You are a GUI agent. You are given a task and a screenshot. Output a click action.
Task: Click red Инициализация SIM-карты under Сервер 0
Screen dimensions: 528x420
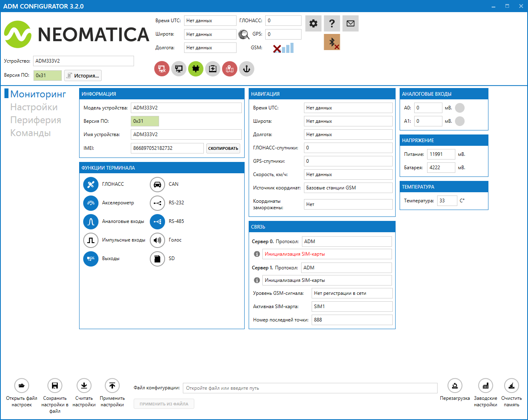(x=327, y=254)
